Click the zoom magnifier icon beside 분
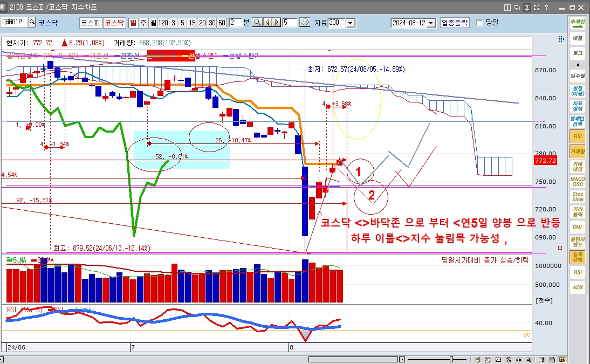The height and width of the screenshot is (364, 590). pyautogui.click(x=257, y=23)
